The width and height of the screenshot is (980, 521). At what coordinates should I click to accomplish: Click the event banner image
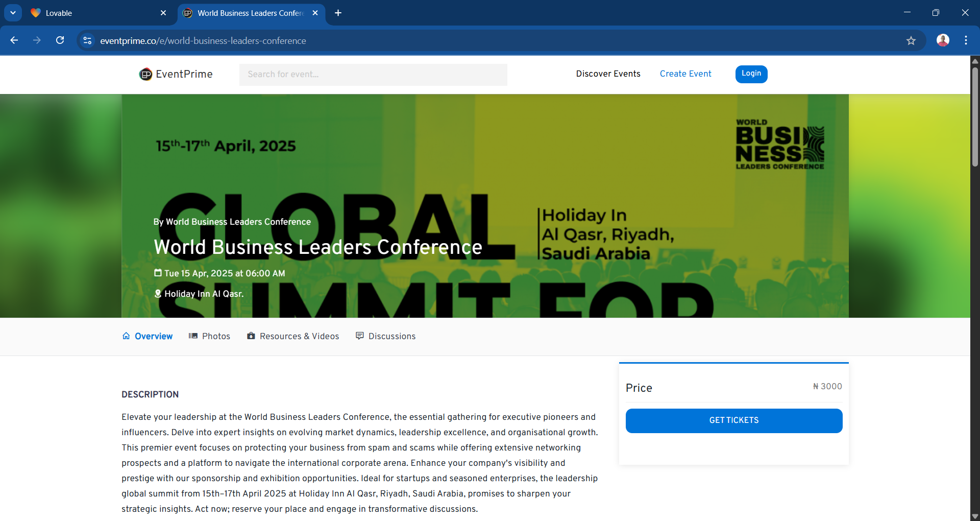(x=485, y=206)
